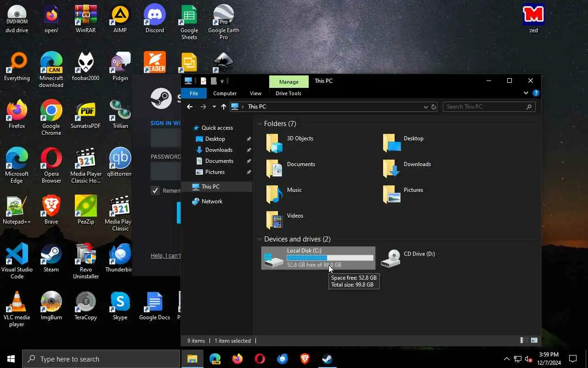The height and width of the screenshot is (368, 588).
Task: Select Desktop under Quick access
Action: click(215, 139)
